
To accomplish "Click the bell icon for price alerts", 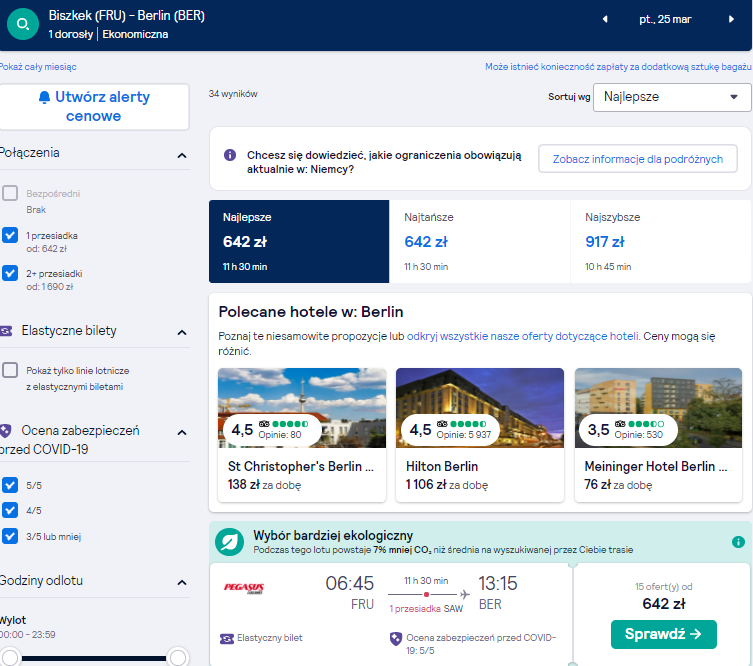I will [44, 97].
